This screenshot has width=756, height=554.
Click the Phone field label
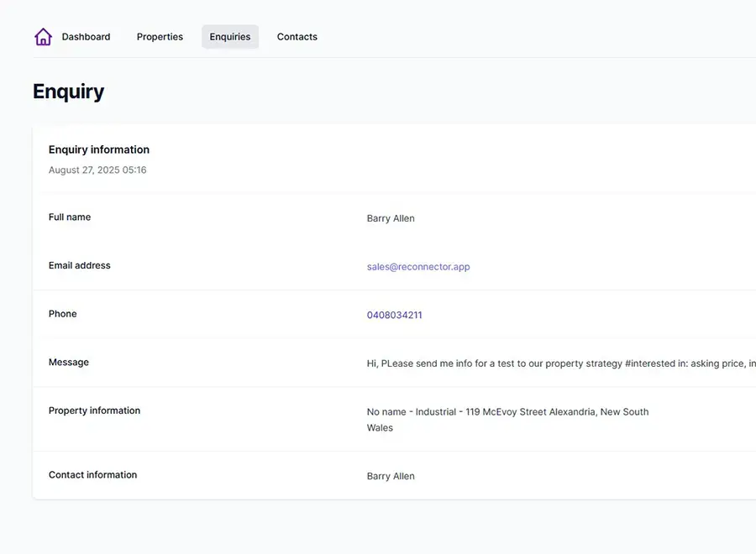coord(63,314)
